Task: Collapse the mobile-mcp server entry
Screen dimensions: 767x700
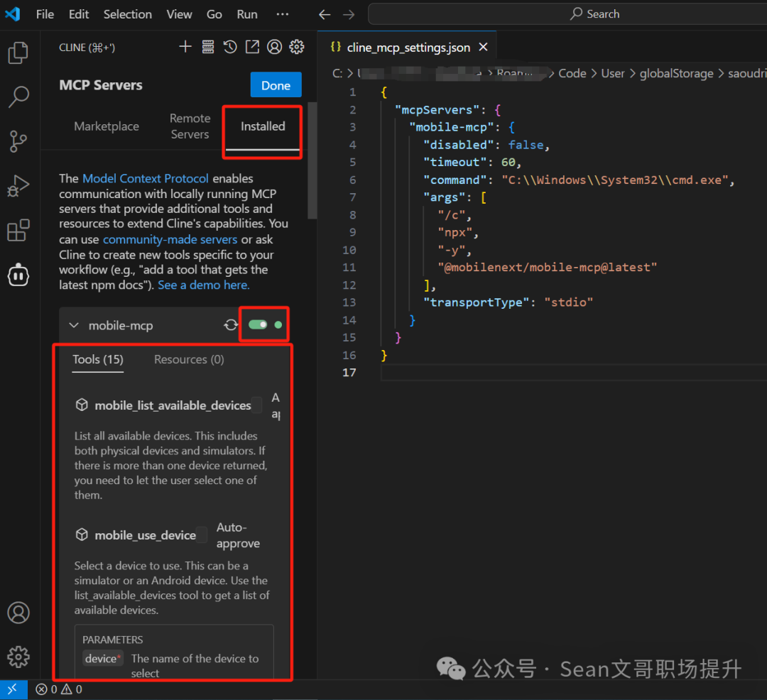Action: click(x=74, y=324)
